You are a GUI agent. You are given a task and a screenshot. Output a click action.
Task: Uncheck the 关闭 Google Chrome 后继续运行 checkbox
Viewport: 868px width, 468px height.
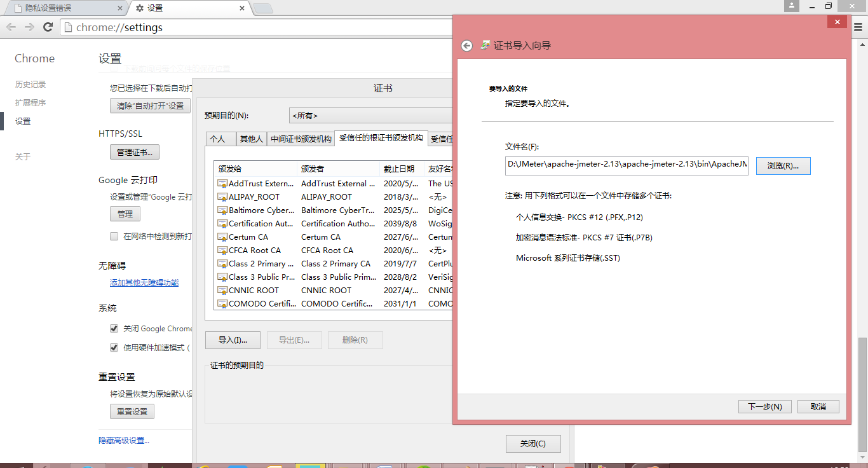pyautogui.click(x=114, y=329)
